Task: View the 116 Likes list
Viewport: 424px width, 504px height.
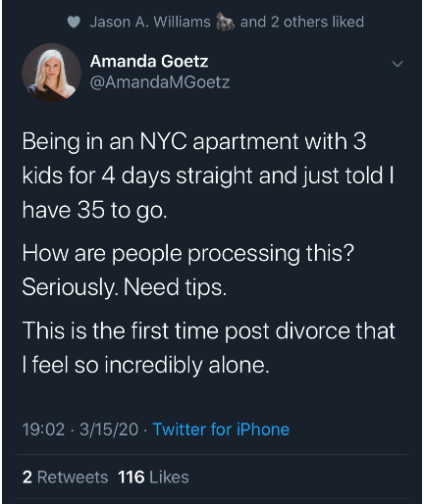Action: [x=153, y=477]
